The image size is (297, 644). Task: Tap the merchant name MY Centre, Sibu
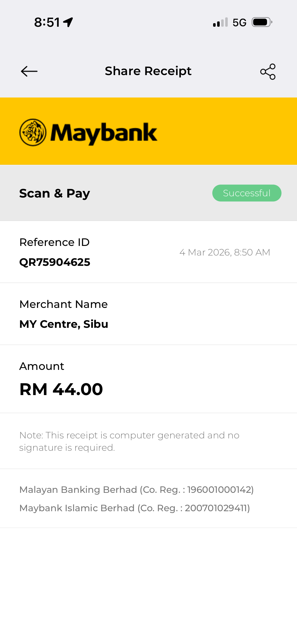[64, 324]
